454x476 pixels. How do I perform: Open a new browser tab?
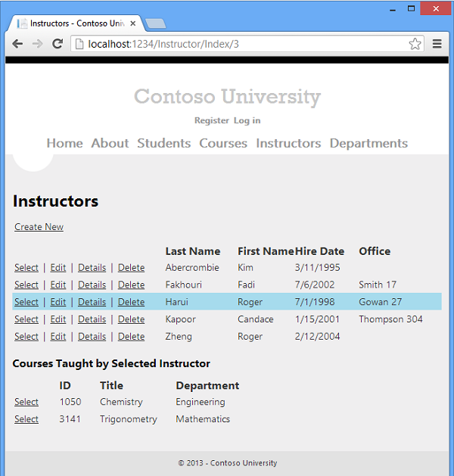coord(155,23)
